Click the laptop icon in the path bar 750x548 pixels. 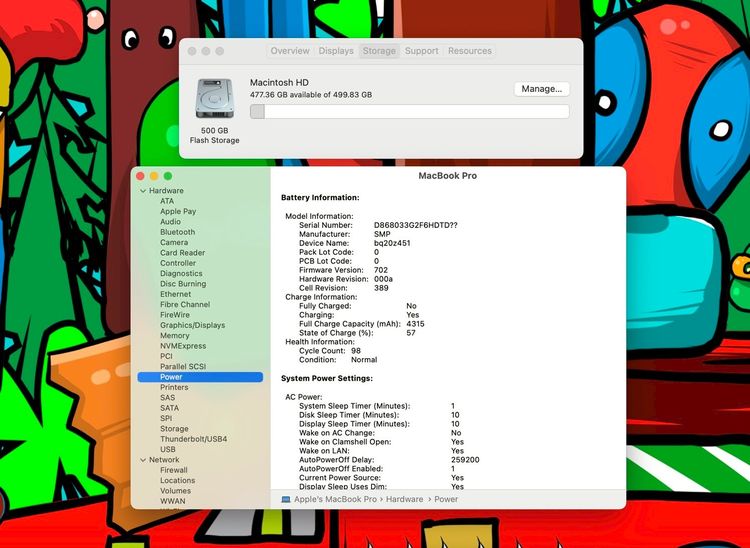(286, 499)
